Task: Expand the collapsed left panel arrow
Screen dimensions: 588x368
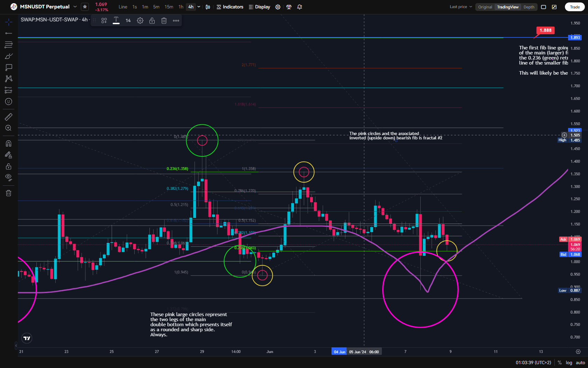Action: pos(16,346)
